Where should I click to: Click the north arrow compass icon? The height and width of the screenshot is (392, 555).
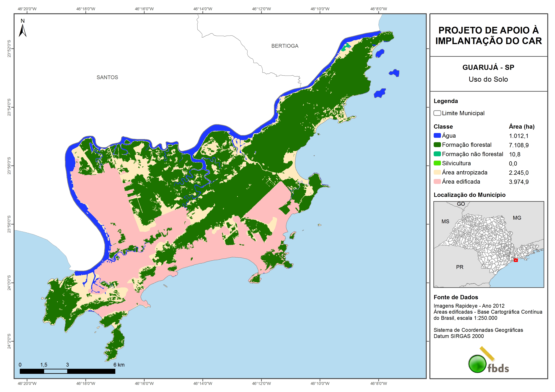pyautogui.click(x=22, y=31)
